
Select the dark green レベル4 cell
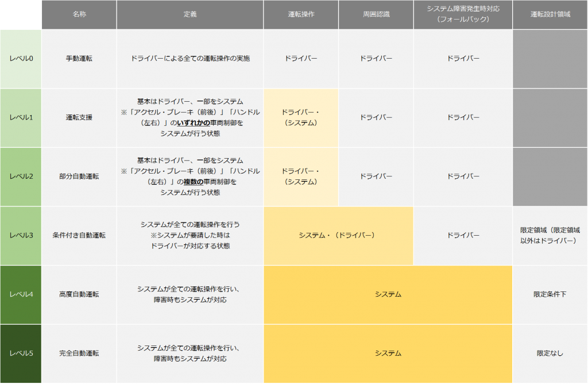click(21, 294)
